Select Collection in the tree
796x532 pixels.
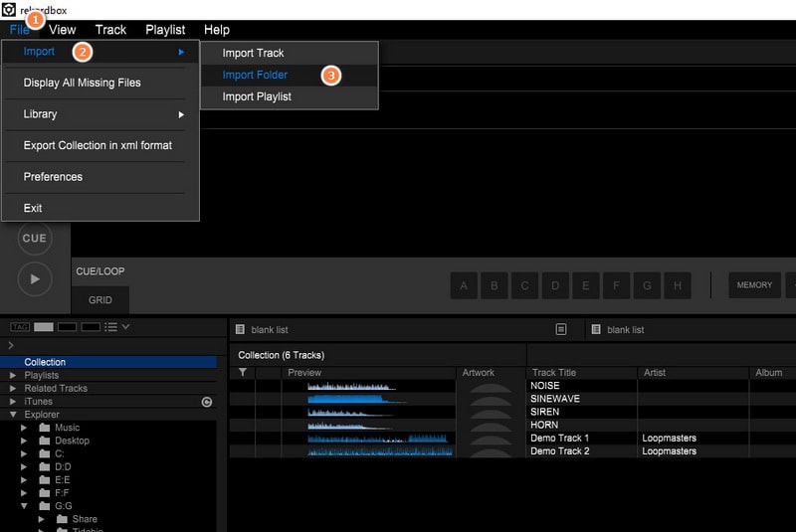108,362
